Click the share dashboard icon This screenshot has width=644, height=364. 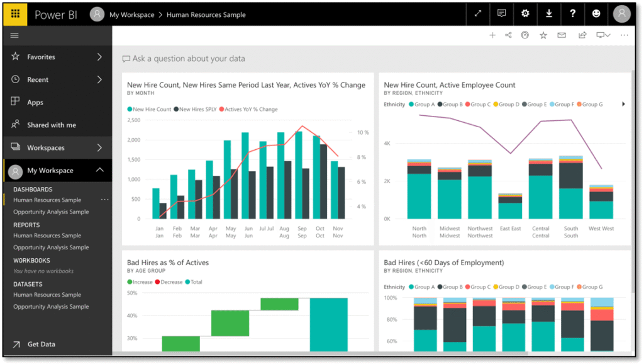click(582, 35)
